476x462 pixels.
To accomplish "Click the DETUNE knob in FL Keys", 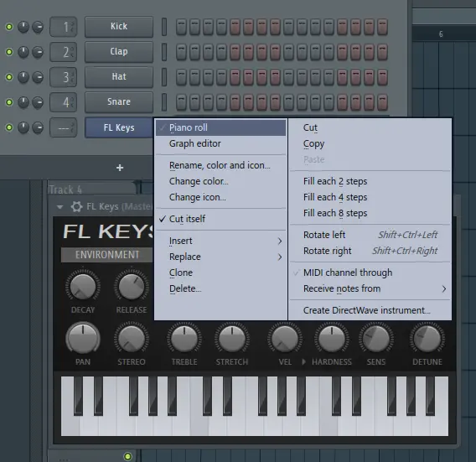I will [427, 339].
